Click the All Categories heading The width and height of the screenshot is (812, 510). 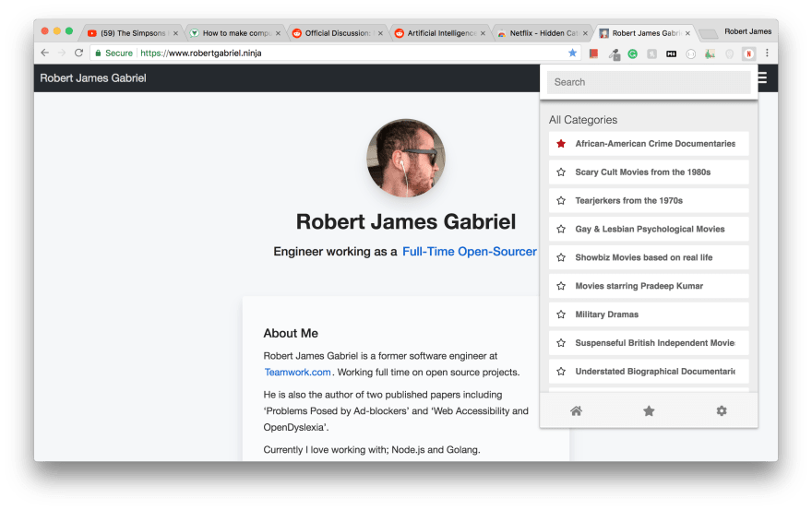coord(583,120)
